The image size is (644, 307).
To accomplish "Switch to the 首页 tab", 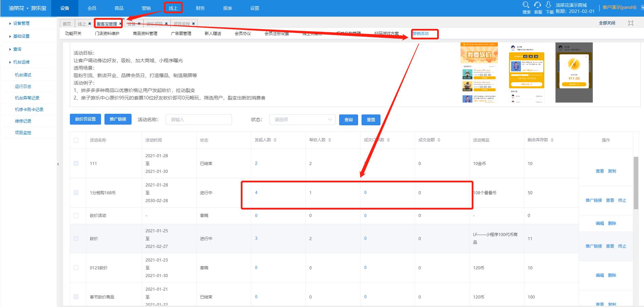I will 67,23.
